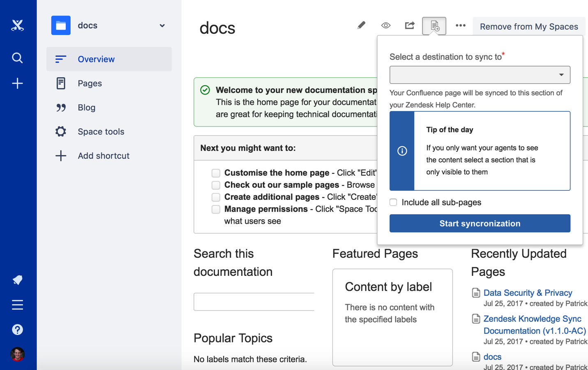Check Manage permissions task checkbox
Image resolution: width=588 pixels, height=370 pixels.
[x=216, y=209]
